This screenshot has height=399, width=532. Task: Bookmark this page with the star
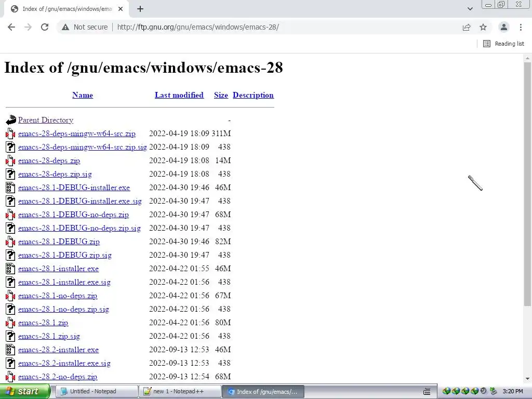(483, 27)
